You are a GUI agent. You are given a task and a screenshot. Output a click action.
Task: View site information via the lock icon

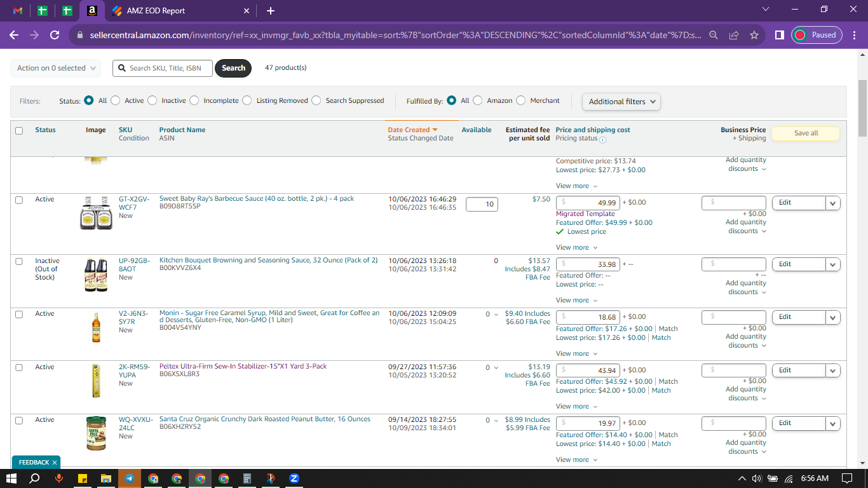point(79,36)
